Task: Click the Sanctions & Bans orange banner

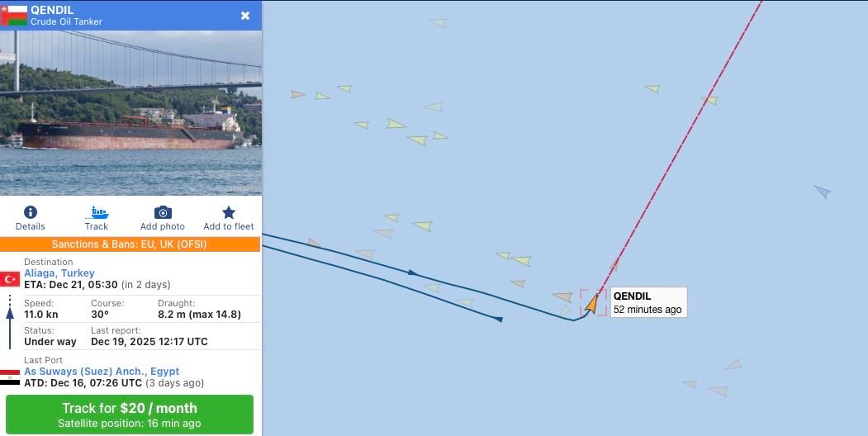Action: (x=130, y=244)
